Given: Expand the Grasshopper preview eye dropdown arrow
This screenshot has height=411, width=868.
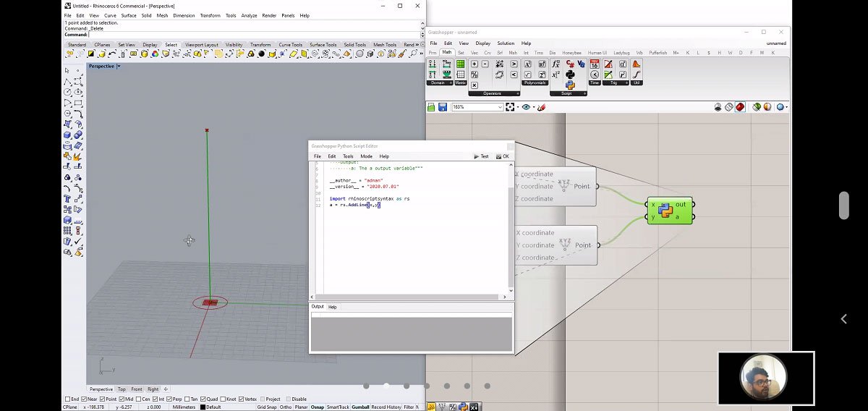Looking at the screenshot, I should click(533, 107).
